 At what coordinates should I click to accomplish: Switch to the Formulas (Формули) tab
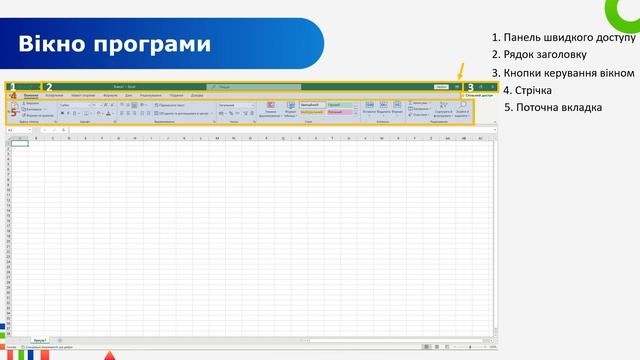(110, 96)
